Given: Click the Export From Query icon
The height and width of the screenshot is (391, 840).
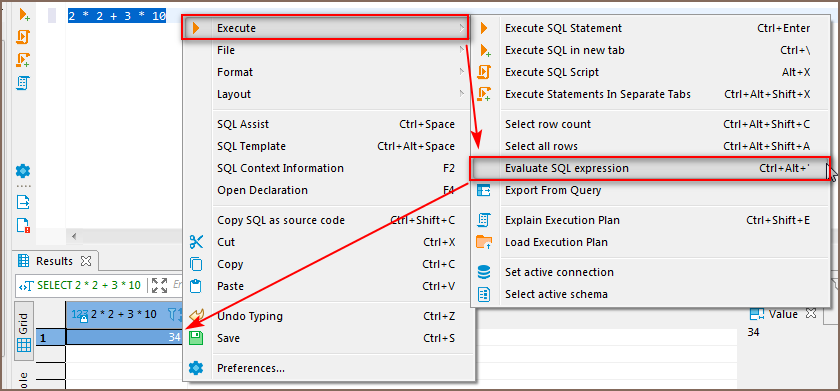Looking at the screenshot, I should (484, 190).
